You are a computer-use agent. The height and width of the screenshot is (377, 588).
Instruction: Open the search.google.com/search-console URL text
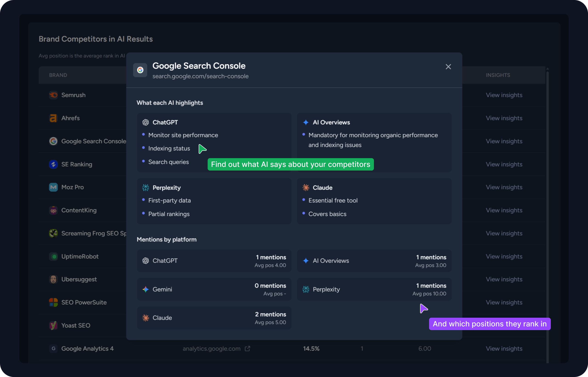click(200, 76)
